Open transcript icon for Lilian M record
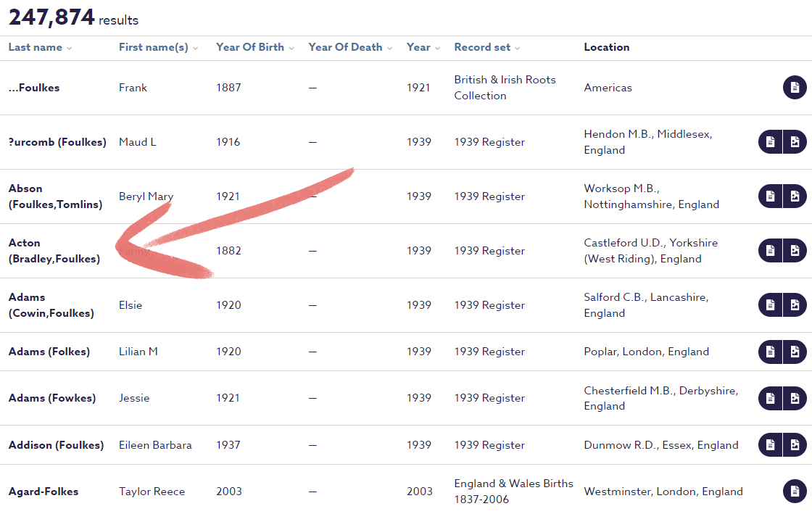 pyautogui.click(x=770, y=352)
